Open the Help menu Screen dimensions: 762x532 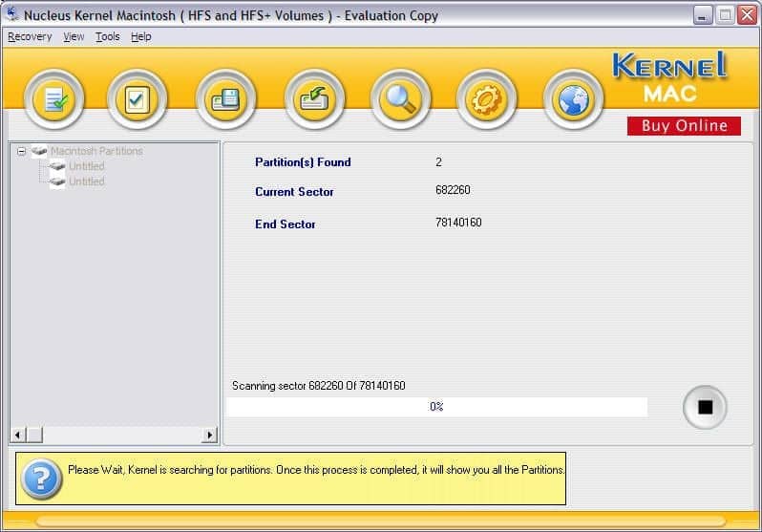tap(141, 37)
